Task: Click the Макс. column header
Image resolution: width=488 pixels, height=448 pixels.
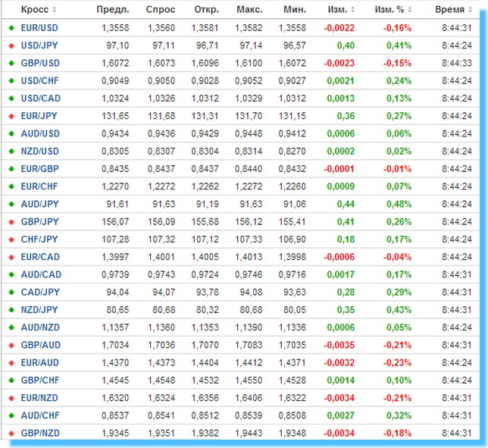Action: coord(249,10)
